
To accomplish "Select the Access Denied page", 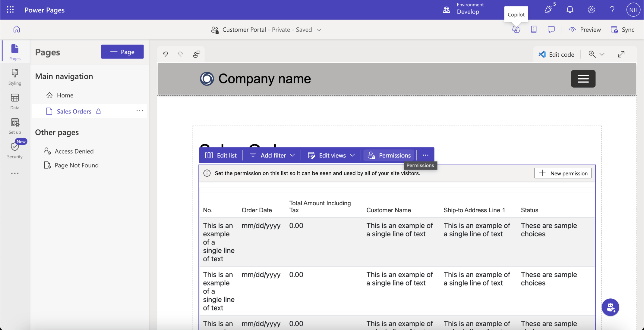I will pyautogui.click(x=74, y=151).
